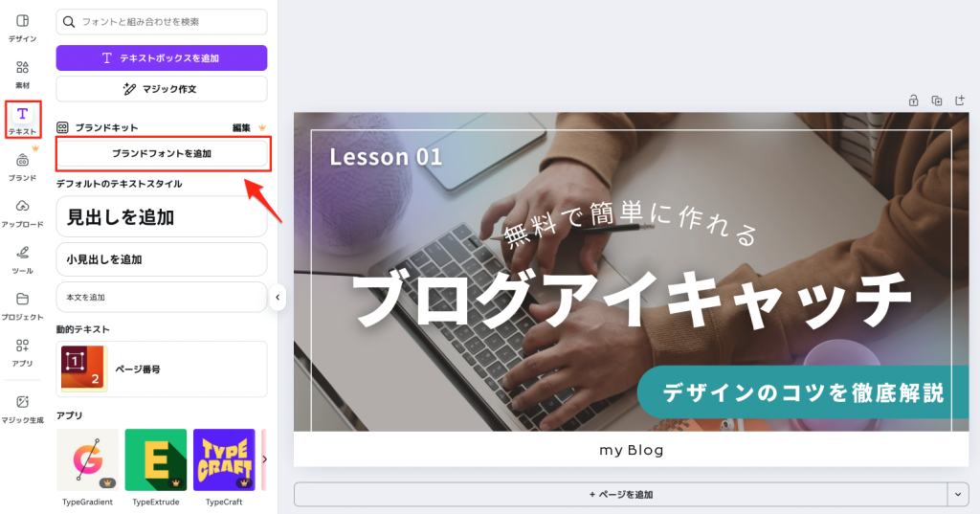Viewport: 980px width, 514px height.
Task: Open the プロジェクト folder panel
Action: [23, 305]
